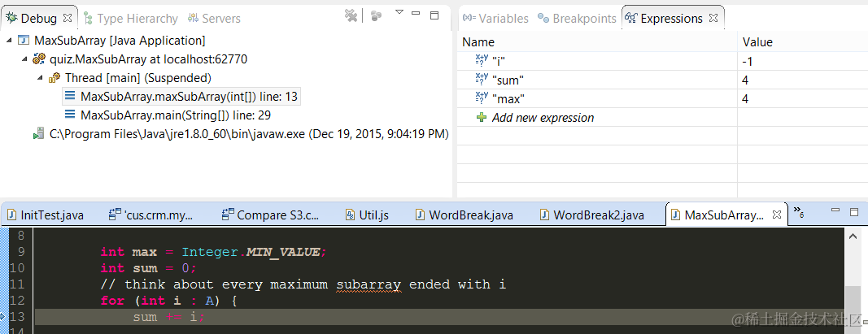This screenshot has width=868, height=334.
Task: Click the word subarray in the comment
Action: [369, 284]
